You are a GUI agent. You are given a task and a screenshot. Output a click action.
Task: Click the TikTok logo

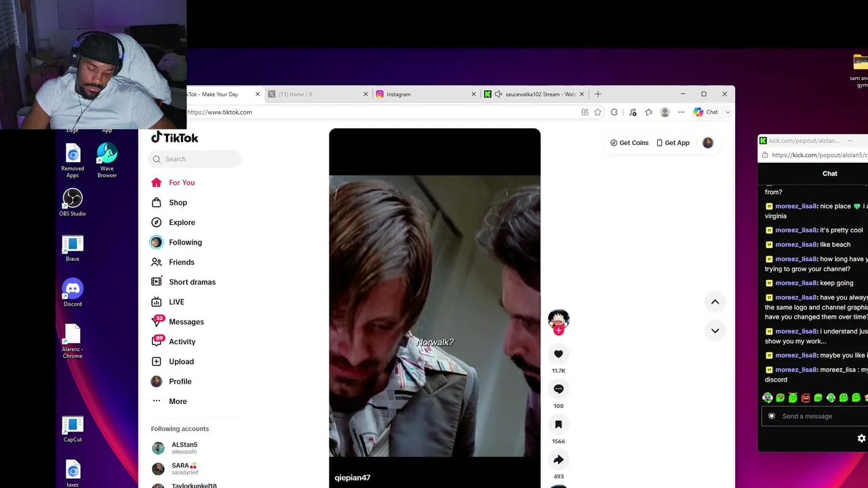pos(174,138)
